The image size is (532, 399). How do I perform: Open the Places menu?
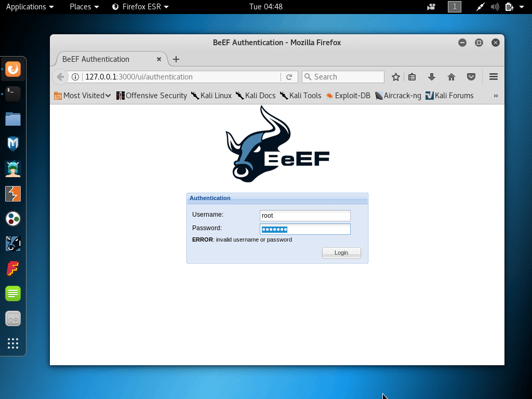[84, 7]
